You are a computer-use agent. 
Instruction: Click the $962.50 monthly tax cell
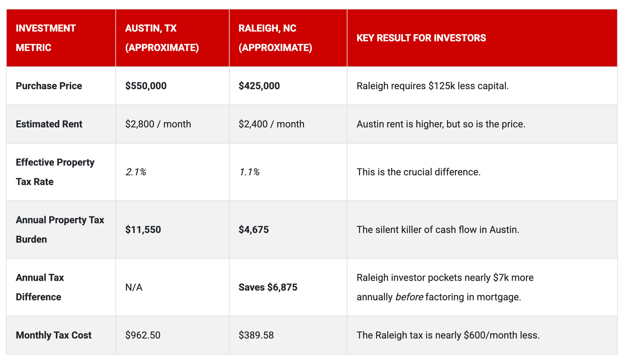click(x=143, y=335)
